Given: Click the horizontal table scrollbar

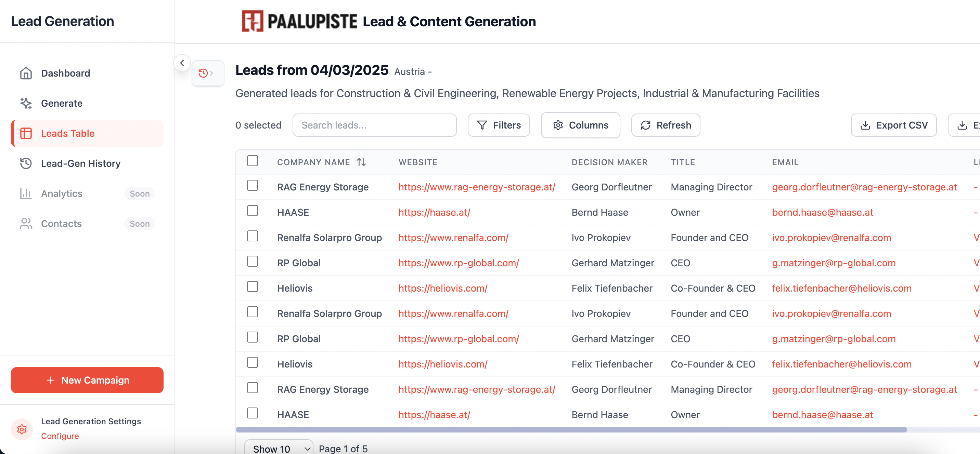Looking at the screenshot, I should [x=571, y=430].
